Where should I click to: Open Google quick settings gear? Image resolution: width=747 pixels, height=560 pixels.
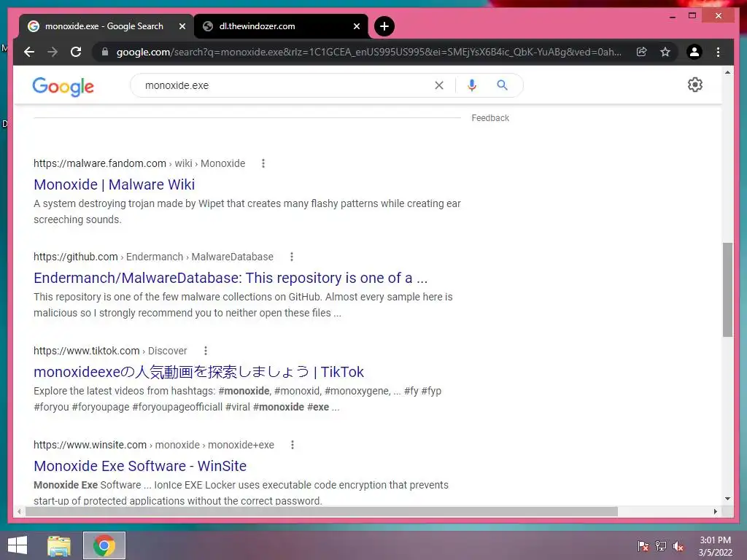tap(695, 85)
